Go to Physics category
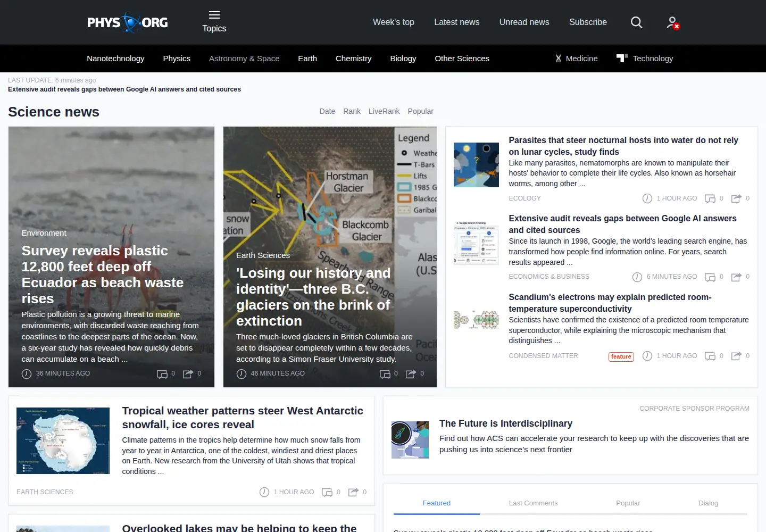Screen dimensions: 766x532 177,59
